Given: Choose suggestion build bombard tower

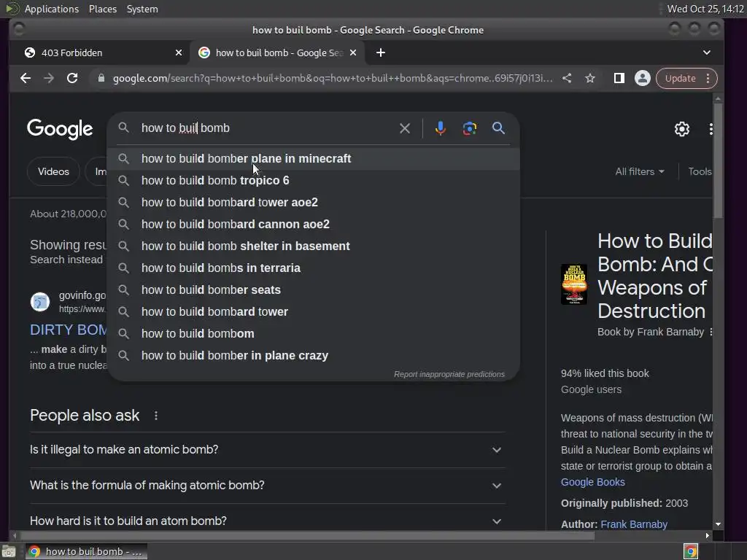Looking at the screenshot, I should coord(314,312).
